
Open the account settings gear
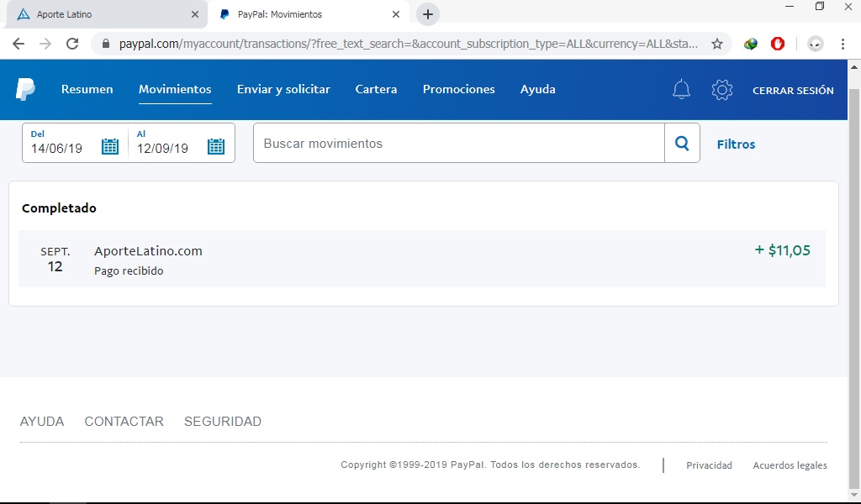point(722,90)
